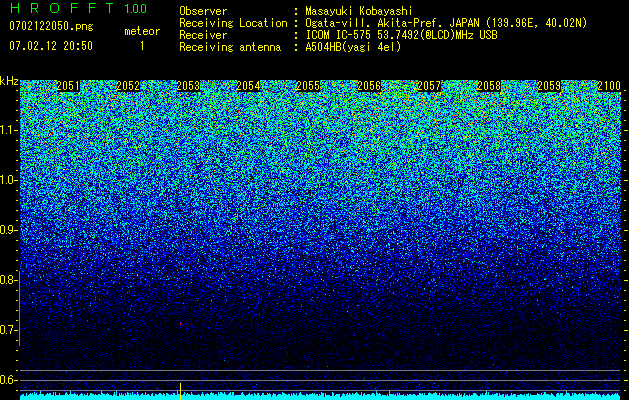The image size is (629, 400).
Task: Select the file name 0702122050.png
Action: tap(51, 26)
